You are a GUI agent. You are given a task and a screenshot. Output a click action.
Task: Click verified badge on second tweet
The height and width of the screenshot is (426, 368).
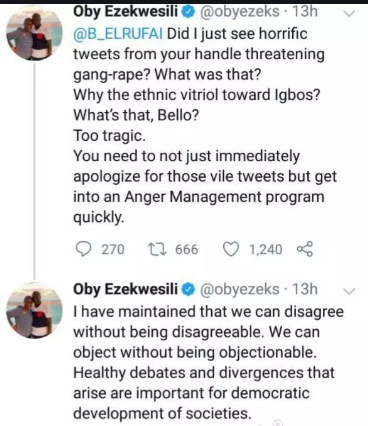coord(189,289)
